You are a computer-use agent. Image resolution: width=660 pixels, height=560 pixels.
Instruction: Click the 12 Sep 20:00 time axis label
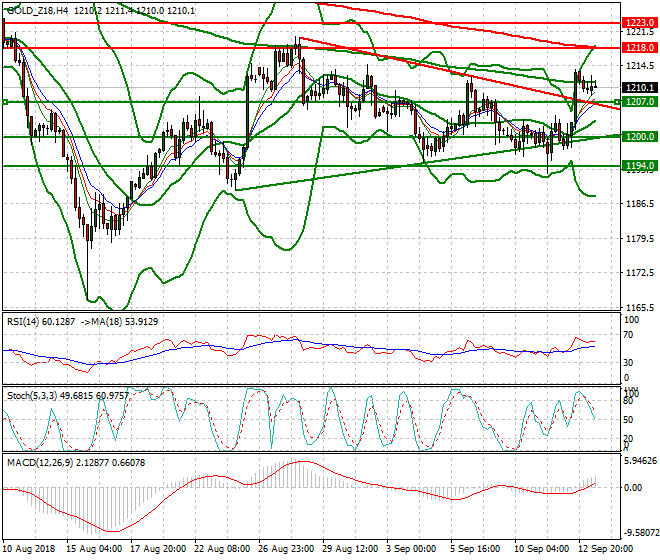tap(606, 549)
